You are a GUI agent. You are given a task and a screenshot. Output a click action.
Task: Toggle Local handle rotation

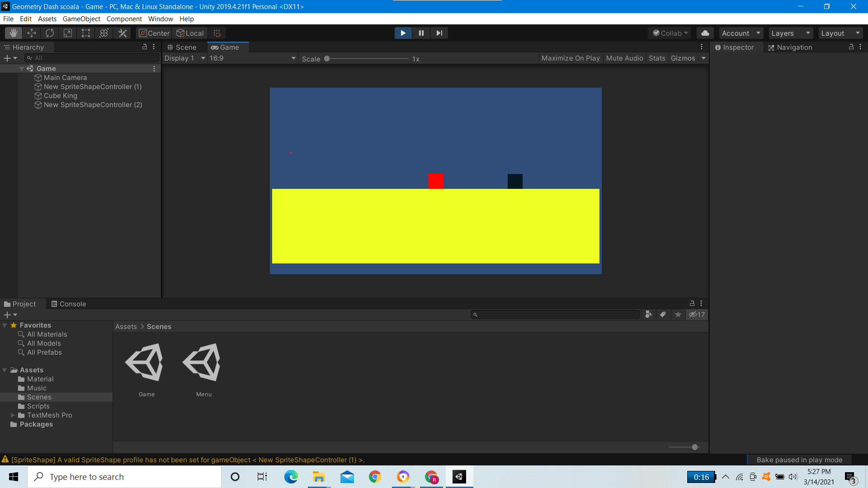[190, 33]
